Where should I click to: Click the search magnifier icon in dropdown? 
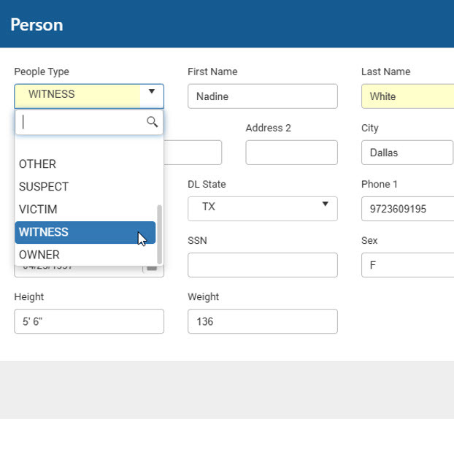pyautogui.click(x=152, y=122)
